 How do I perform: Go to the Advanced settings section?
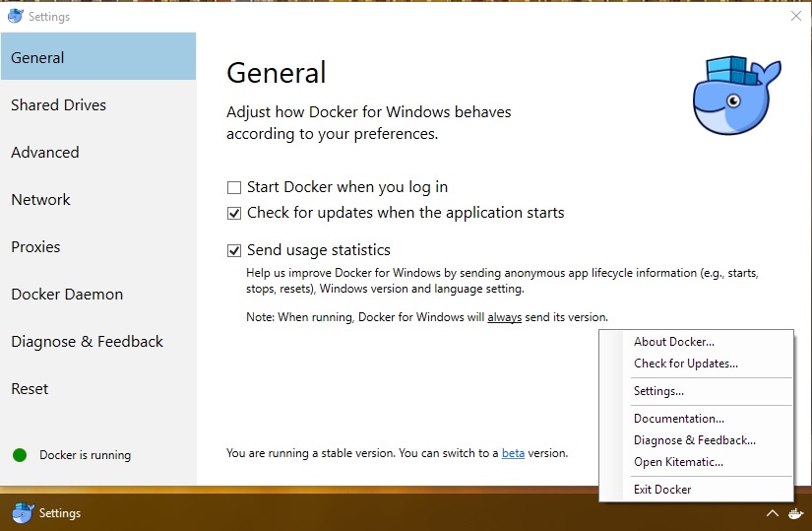click(98, 152)
